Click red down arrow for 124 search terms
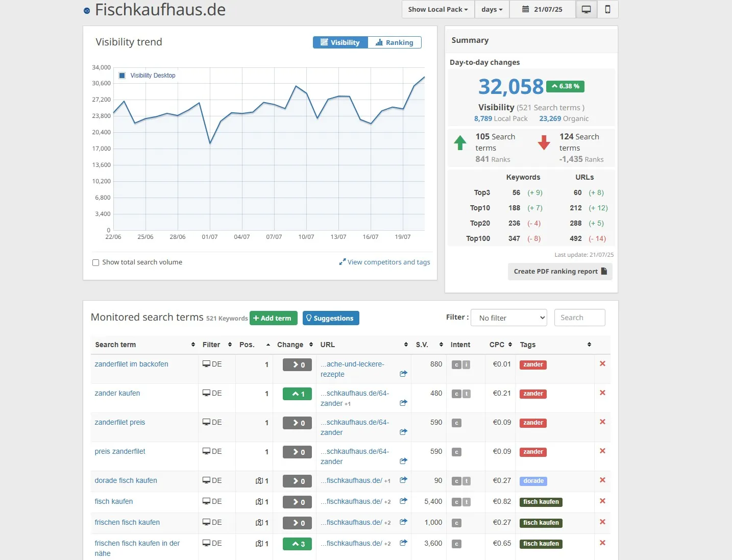Viewport: 732px width, 560px height. pos(544,142)
